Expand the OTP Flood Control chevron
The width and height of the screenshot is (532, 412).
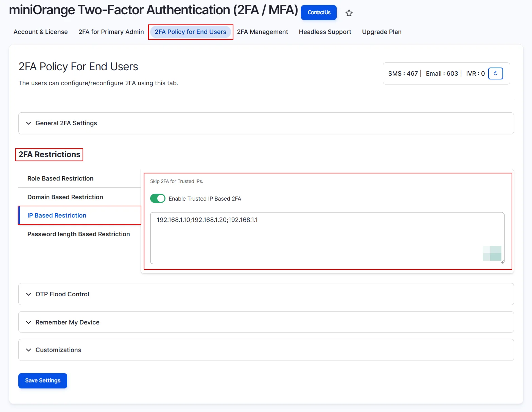click(29, 294)
